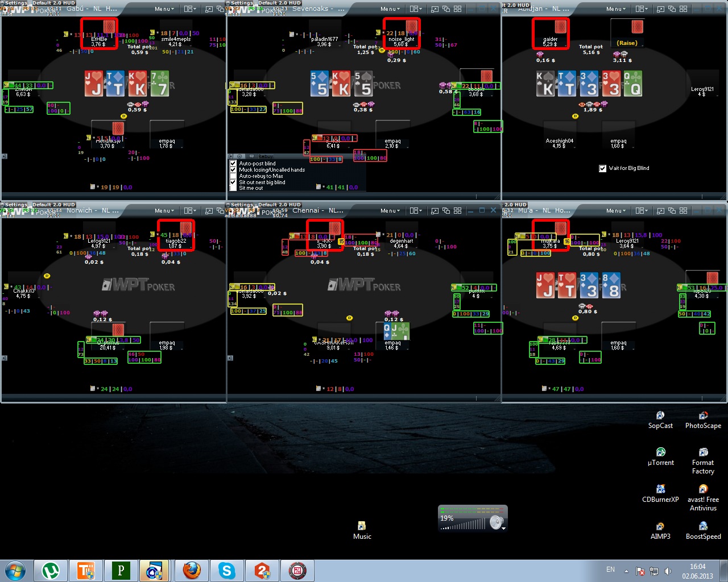The width and height of the screenshot is (728, 582).
Task: Expand the layout dropdown in Abidjan table
Action: pos(642,9)
